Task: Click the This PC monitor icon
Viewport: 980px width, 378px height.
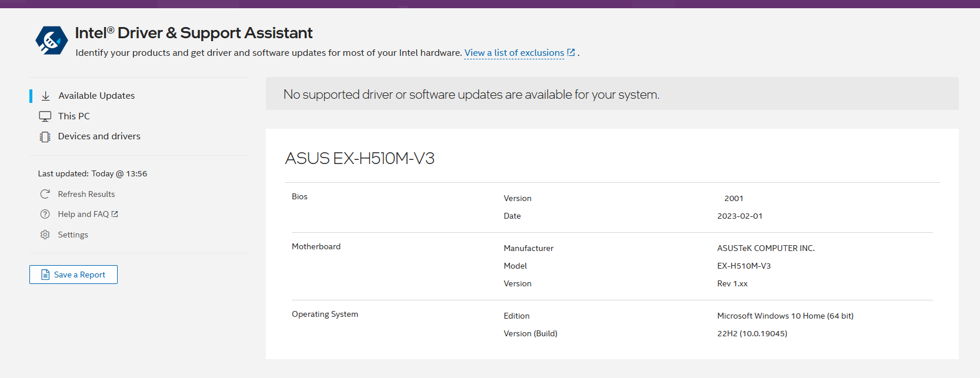Action: [45, 116]
